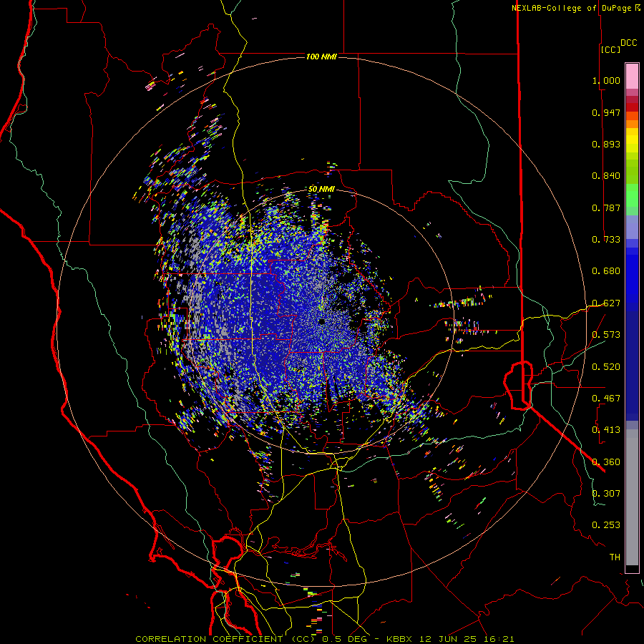Click the CORRELATION COEFFICIENT caption text
644x644 pixels.
tap(209, 639)
